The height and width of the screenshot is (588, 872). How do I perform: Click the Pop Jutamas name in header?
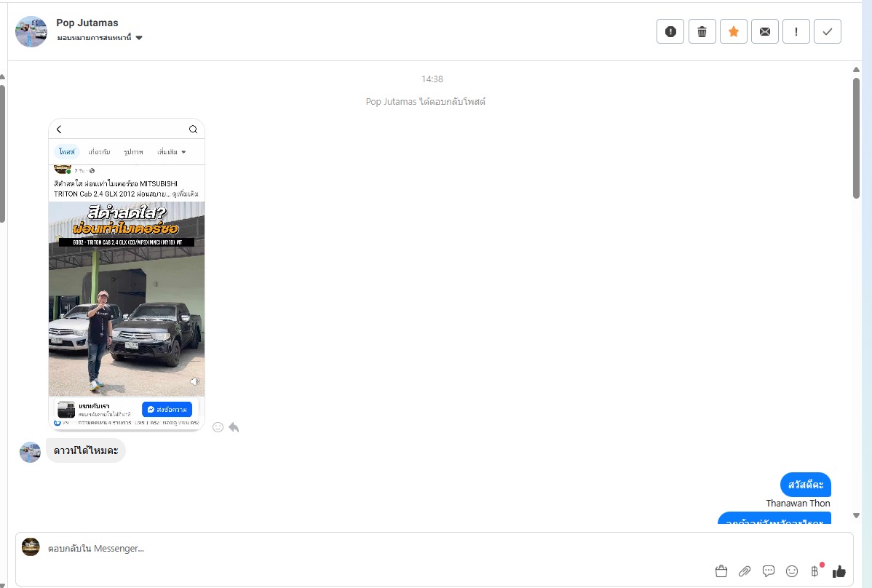pyautogui.click(x=87, y=23)
